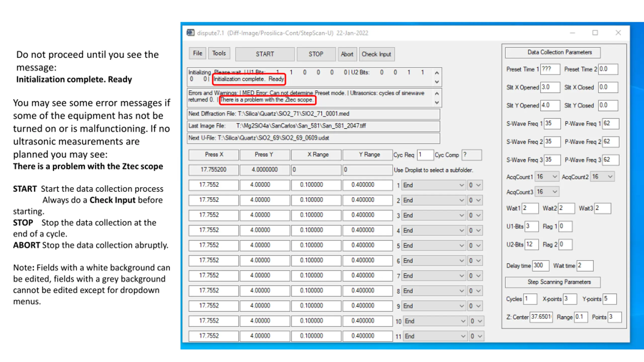
Task: Click the Flag 1 input field
Action: tap(565, 226)
